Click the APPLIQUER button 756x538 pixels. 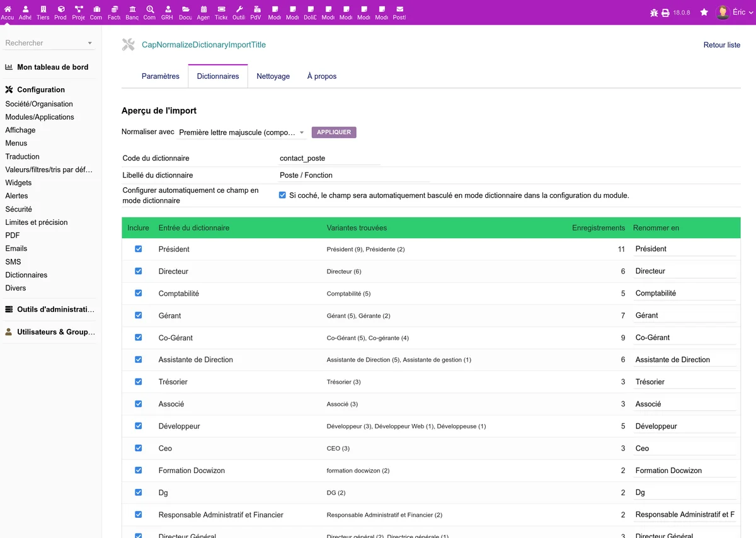[334, 132]
